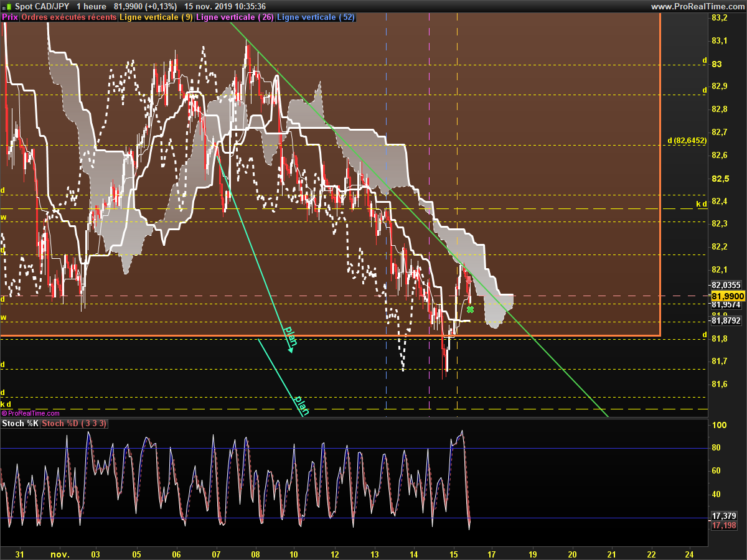The height and width of the screenshot is (560, 747).
Task: Open 'Stoch %D (3 3 3)' indicator settings
Action: click(x=74, y=424)
